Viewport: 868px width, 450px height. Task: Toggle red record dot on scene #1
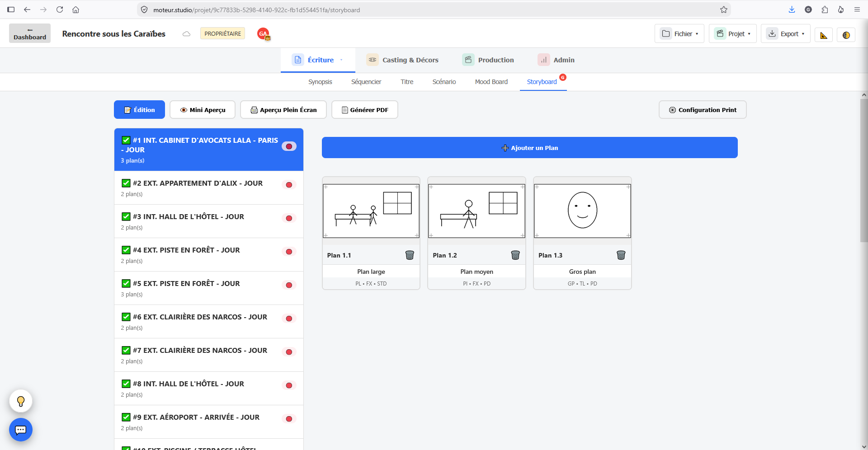[x=289, y=146]
